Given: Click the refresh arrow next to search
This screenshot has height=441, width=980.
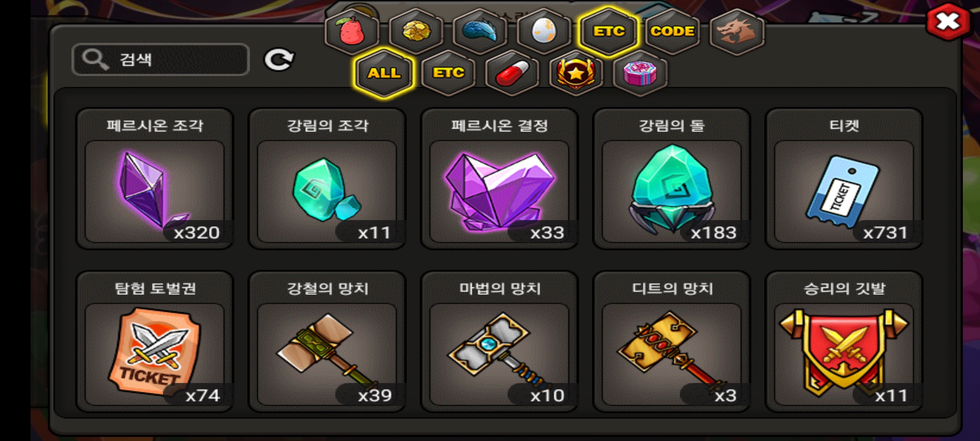Looking at the screenshot, I should 279,60.
